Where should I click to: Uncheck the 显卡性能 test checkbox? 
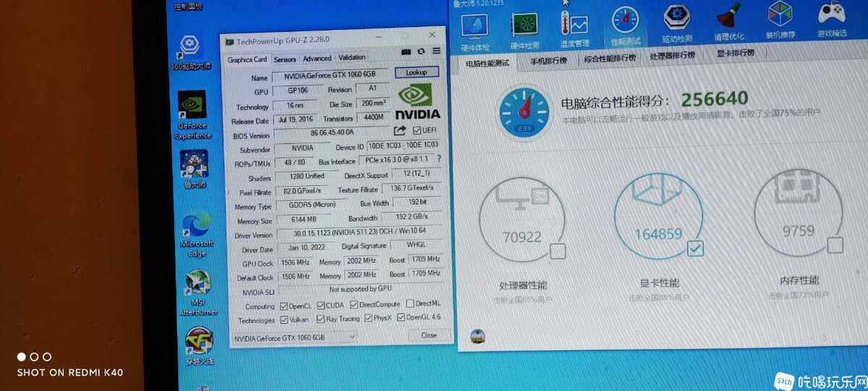[x=695, y=249]
